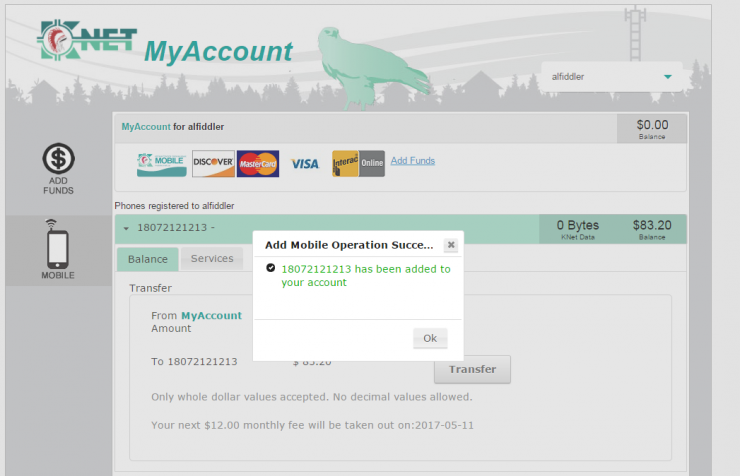Click the teal dropdown arrow beside alfiddler

[x=667, y=77]
